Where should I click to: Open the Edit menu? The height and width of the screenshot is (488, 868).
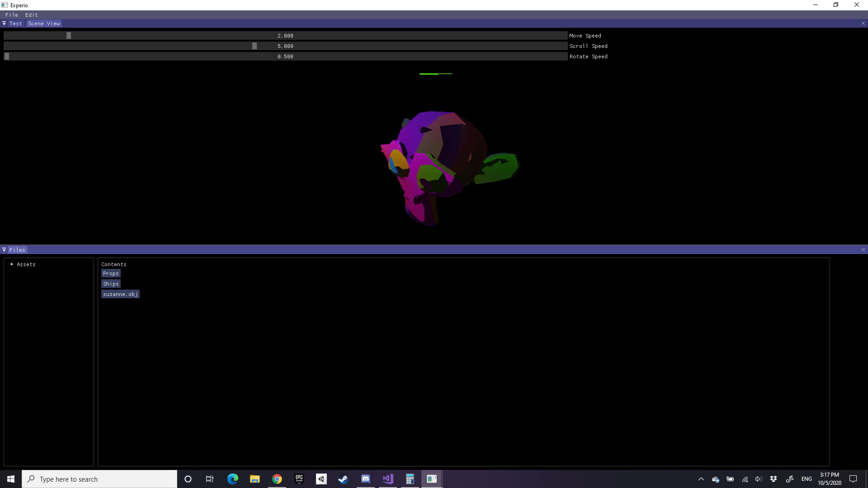click(31, 14)
